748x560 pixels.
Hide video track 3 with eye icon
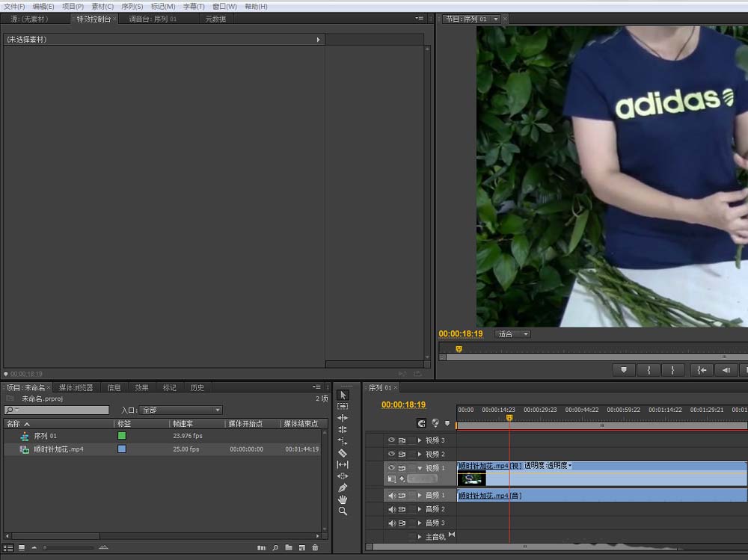point(391,440)
